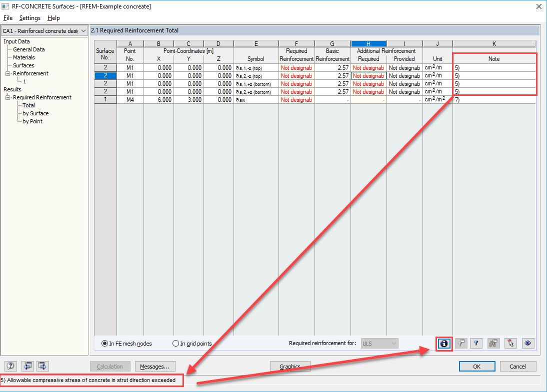Collapse the Reinforcement tree node
The height and width of the screenshot is (392, 547).
(x=7, y=73)
